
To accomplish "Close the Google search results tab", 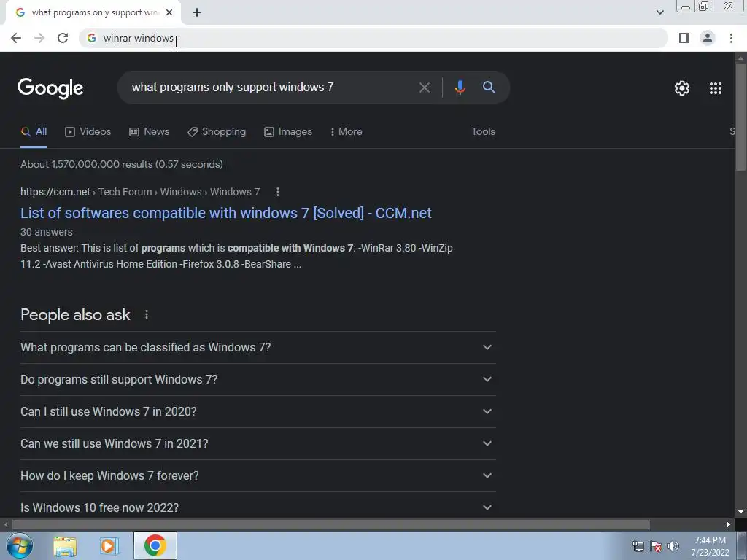I will pos(169,12).
